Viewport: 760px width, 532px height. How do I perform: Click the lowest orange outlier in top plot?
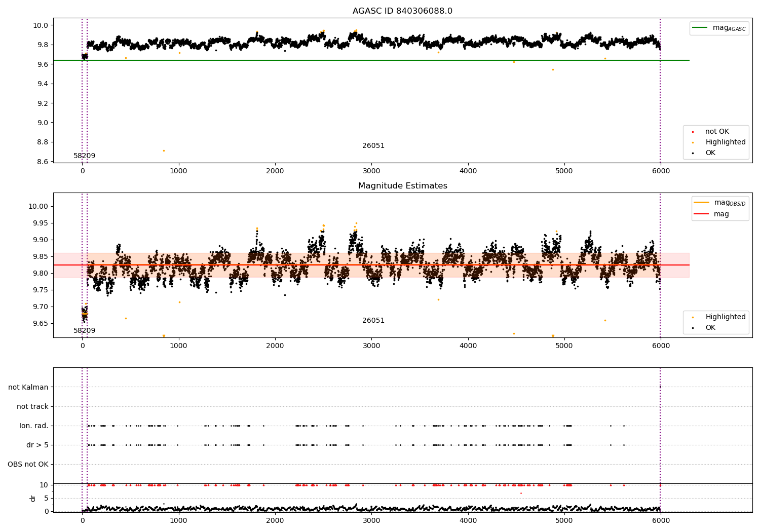pyautogui.click(x=164, y=150)
